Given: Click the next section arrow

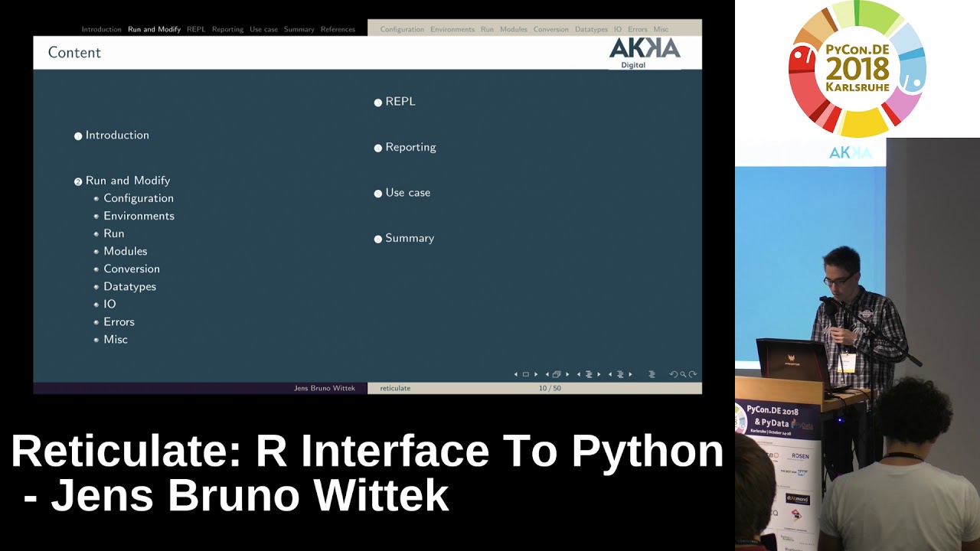Looking at the screenshot, I should coord(630,374).
